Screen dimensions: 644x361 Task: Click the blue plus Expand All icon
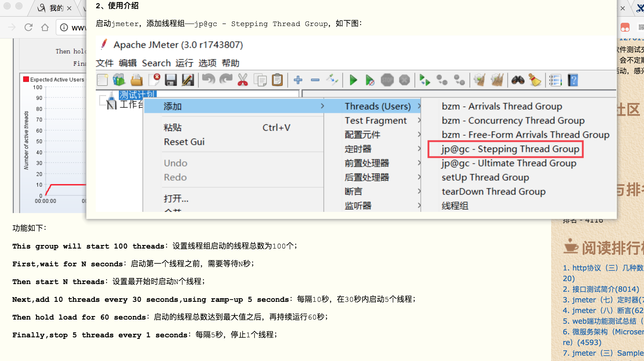pos(298,80)
